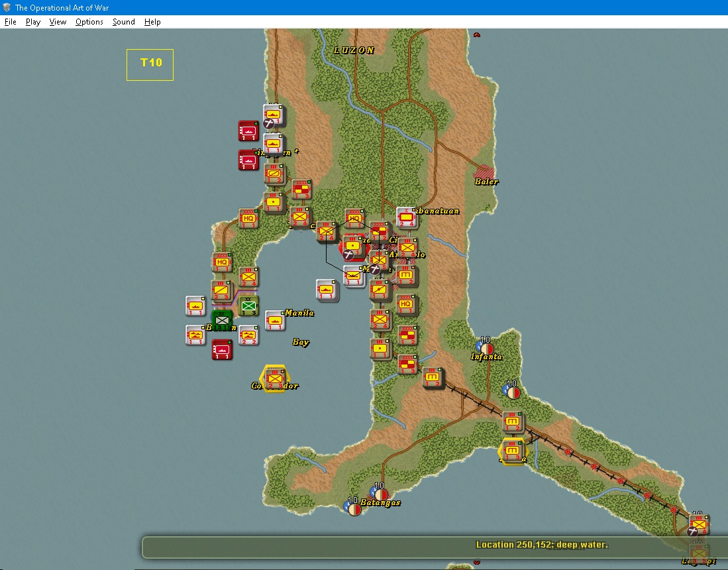Select the upper red naval unit off Lingayen
Viewport: 728px width, 570px height.
(248, 131)
